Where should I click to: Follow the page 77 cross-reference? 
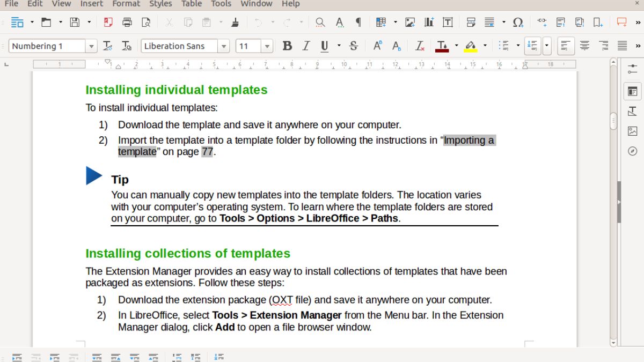tap(208, 152)
